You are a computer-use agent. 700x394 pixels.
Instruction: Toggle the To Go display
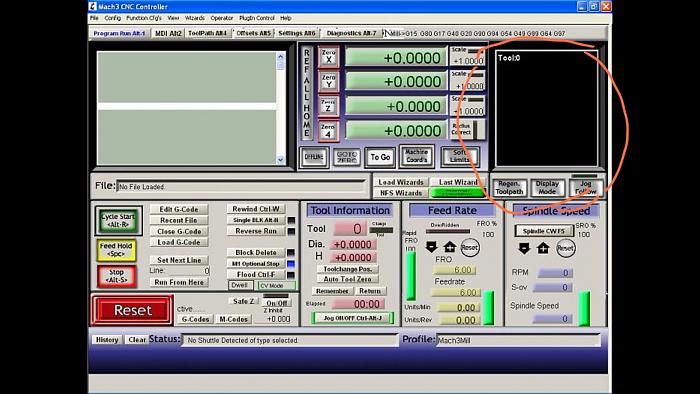(x=380, y=157)
